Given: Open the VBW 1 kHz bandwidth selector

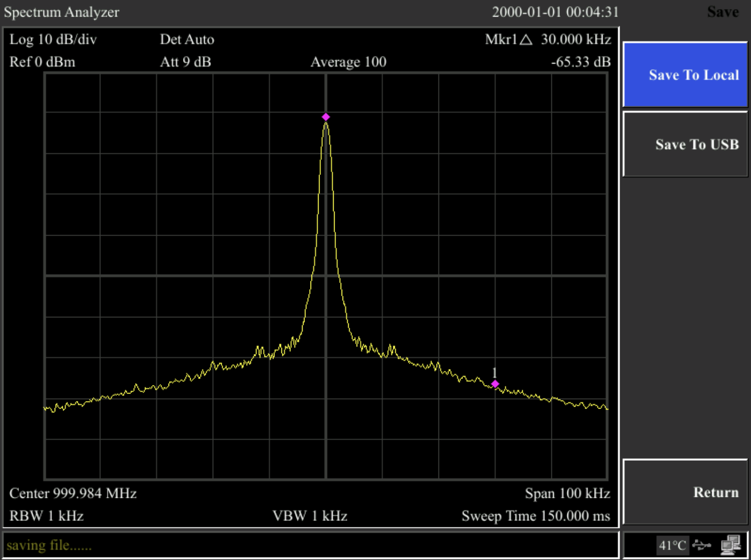Looking at the screenshot, I should tap(311, 516).
